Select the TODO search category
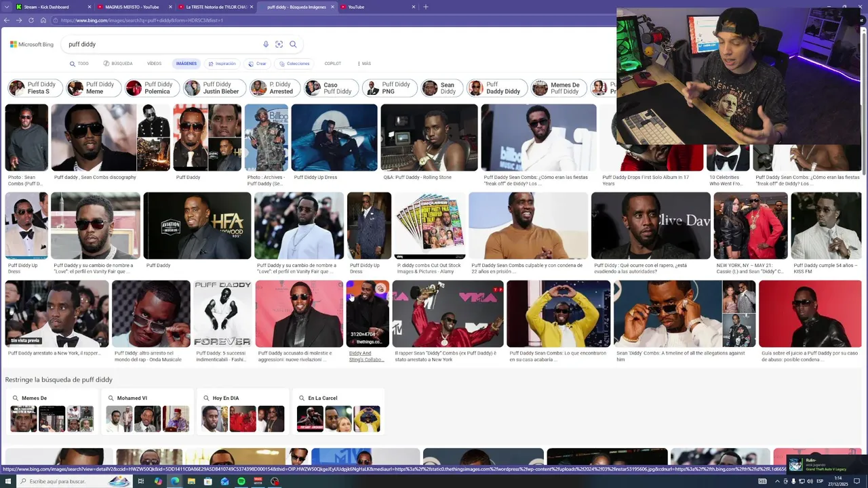Screen dimensions: 868x488 point(79,64)
